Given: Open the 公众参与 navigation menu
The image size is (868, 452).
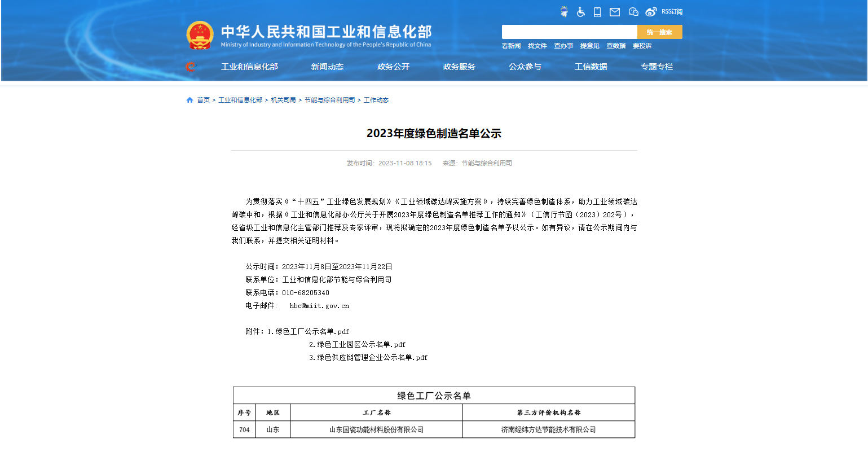Looking at the screenshot, I should click(525, 67).
